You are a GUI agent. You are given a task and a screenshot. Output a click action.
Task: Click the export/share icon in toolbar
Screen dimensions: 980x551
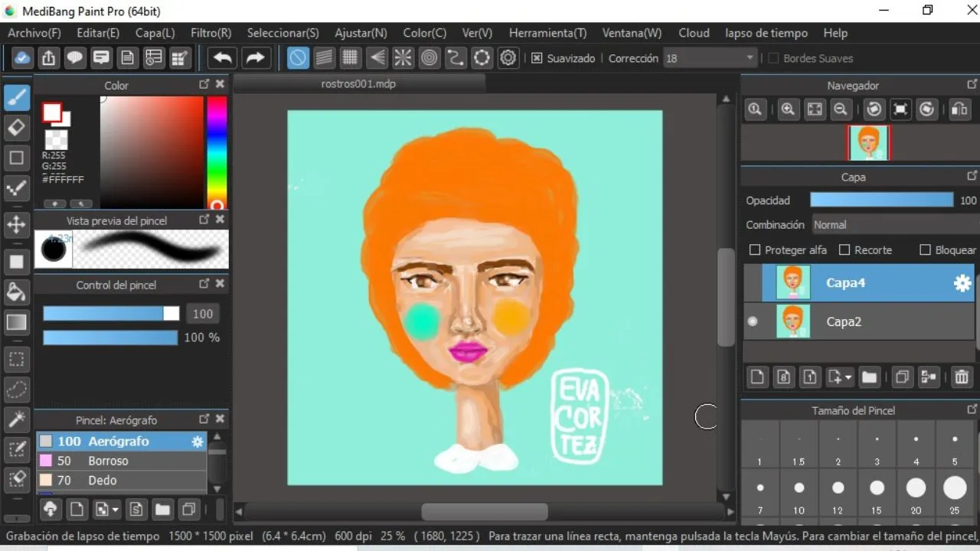48,58
